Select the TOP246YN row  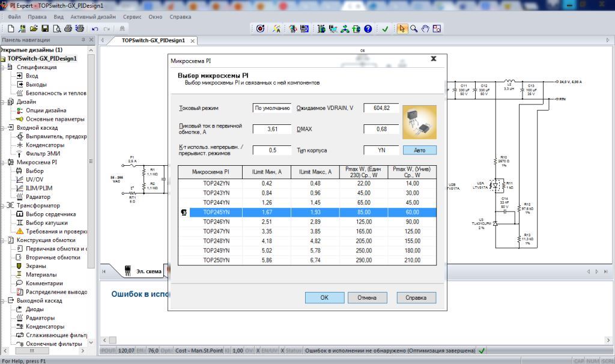pyautogui.click(x=307, y=222)
